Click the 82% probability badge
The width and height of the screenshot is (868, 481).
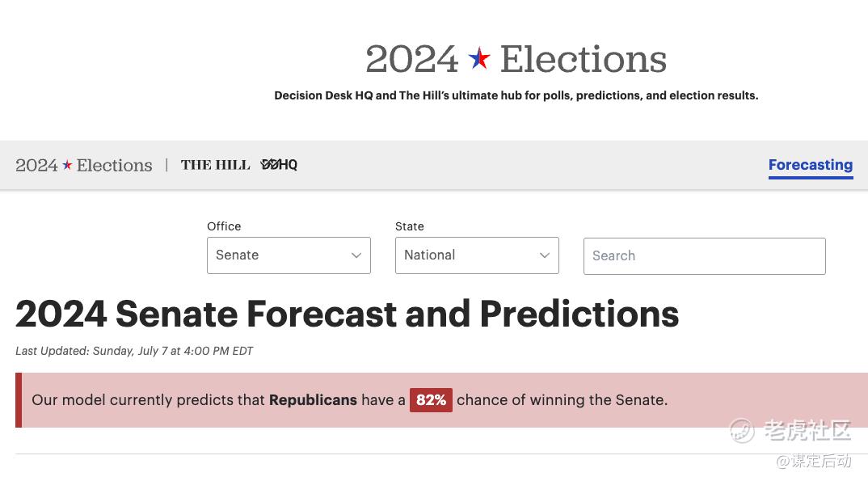(431, 400)
